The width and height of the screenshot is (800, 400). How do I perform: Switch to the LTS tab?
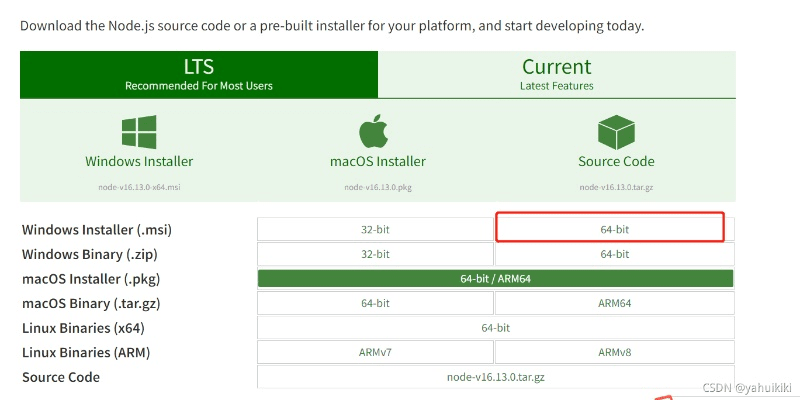pyautogui.click(x=199, y=74)
